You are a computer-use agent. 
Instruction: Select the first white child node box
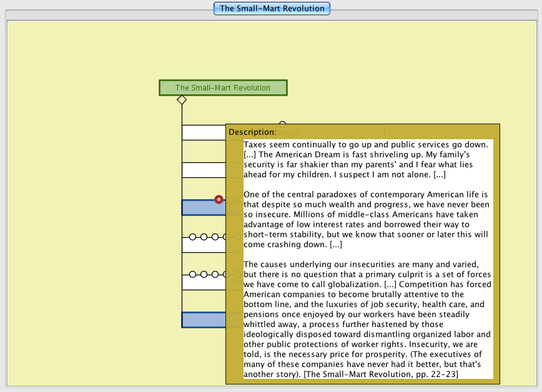(203, 132)
